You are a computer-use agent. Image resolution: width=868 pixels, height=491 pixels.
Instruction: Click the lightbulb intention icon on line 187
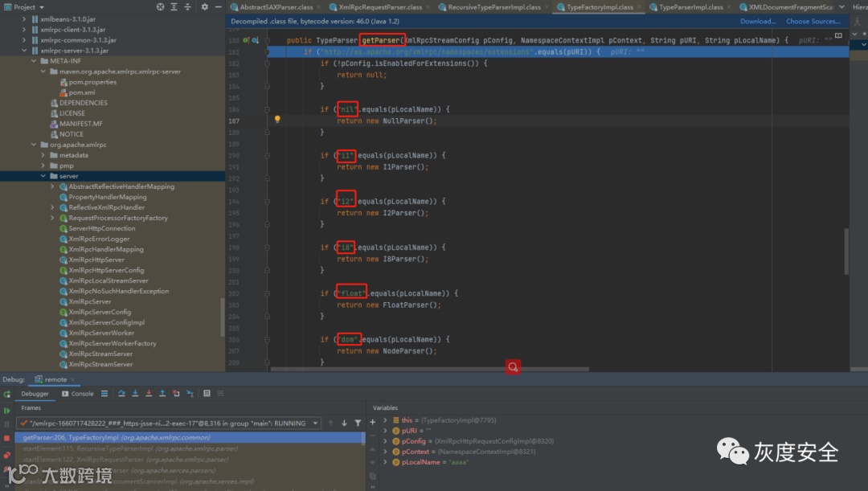[277, 120]
